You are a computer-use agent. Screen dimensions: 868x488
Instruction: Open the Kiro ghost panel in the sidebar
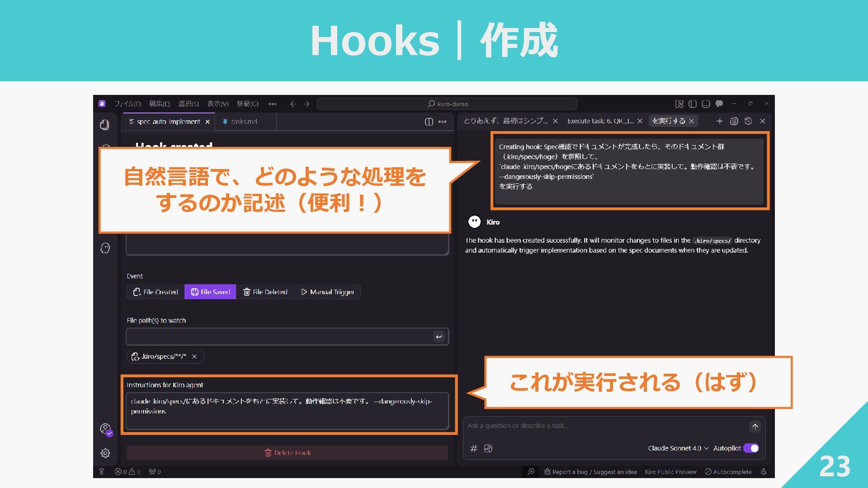(x=105, y=248)
